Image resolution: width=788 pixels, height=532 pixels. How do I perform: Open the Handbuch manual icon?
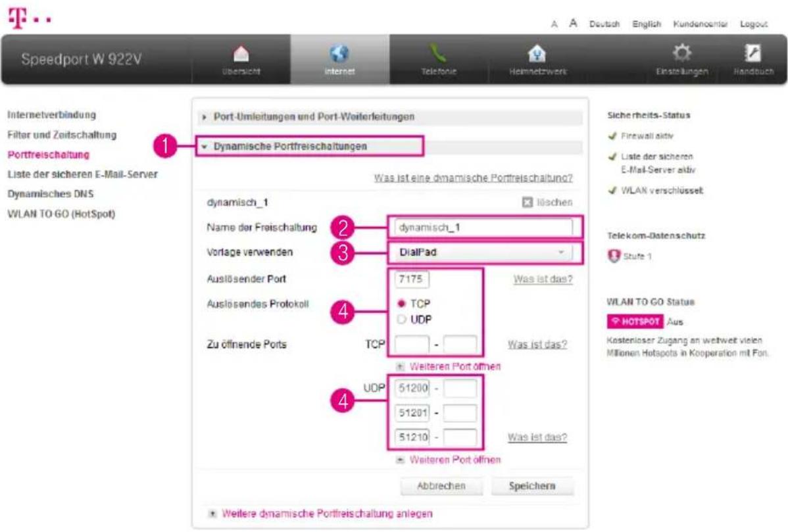pyautogui.click(x=753, y=53)
